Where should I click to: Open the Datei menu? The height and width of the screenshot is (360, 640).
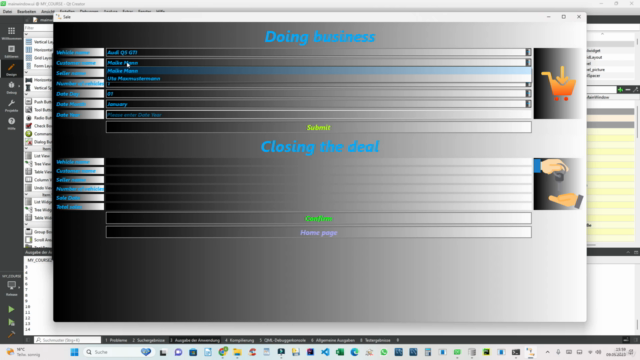(7, 11)
